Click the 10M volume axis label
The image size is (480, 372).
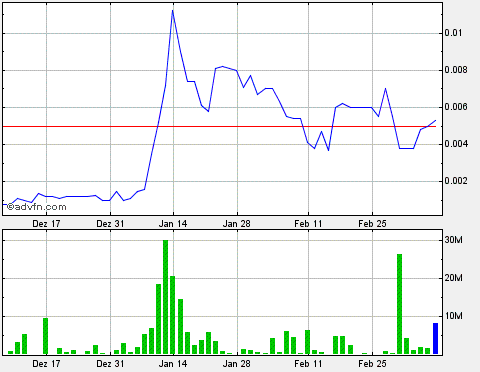coord(453,316)
